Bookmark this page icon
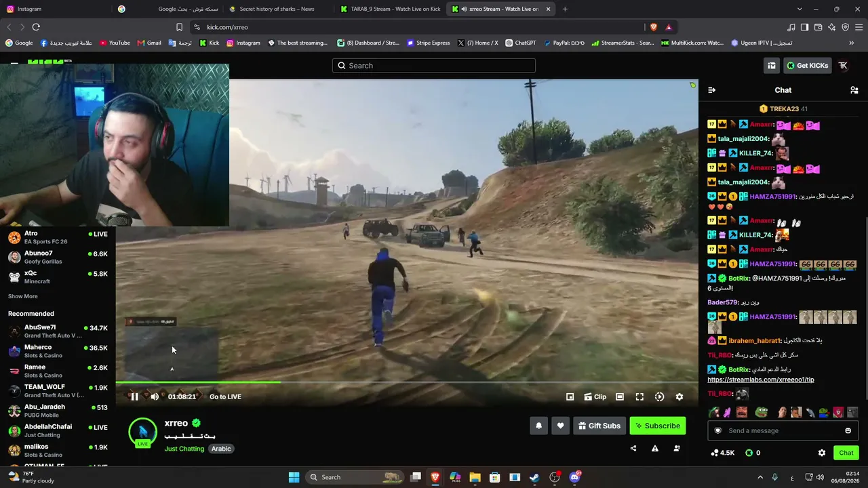The image size is (868, 488). (x=179, y=27)
